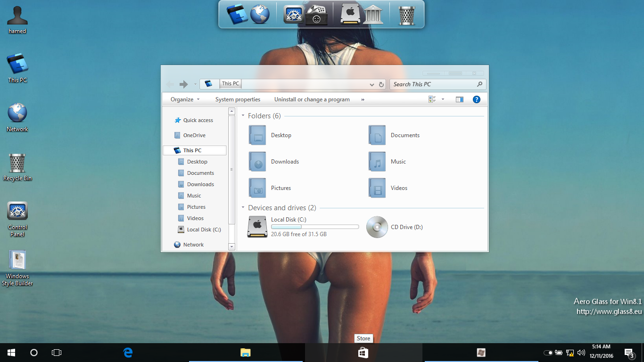Open the Organize dropdown menu
The height and width of the screenshot is (362, 644).
pos(185,99)
